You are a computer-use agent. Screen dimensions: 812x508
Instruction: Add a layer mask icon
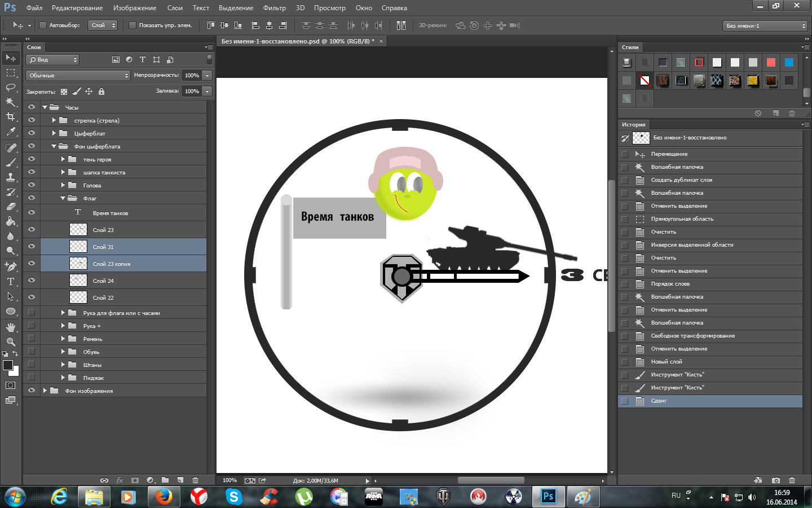coord(135,480)
